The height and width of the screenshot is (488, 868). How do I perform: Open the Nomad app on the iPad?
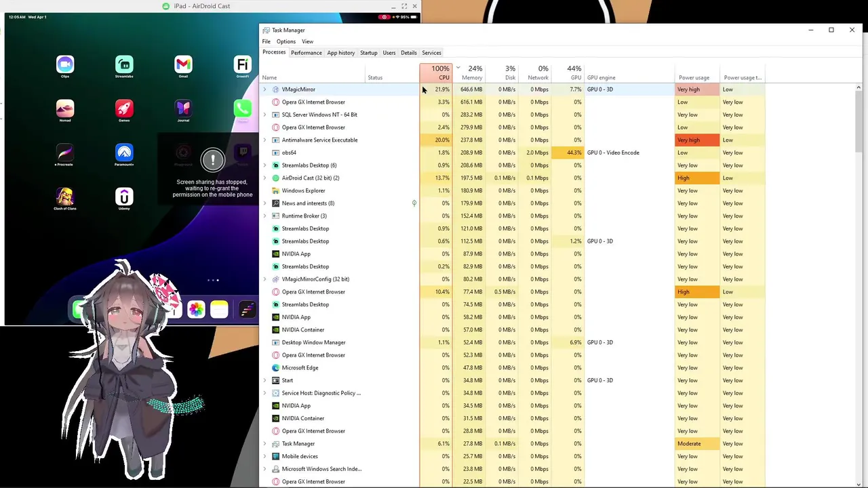click(x=65, y=108)
